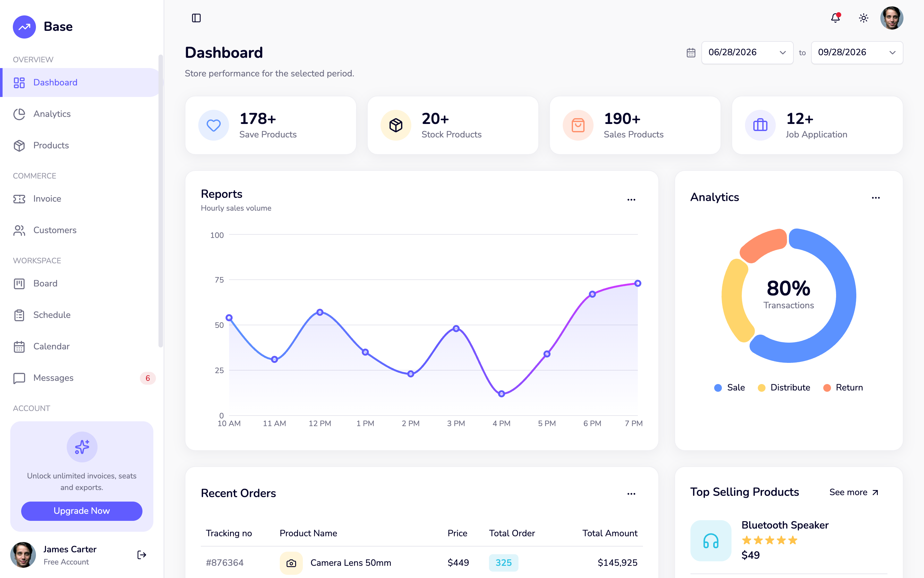Open the Recent Orders three-dot menu

pyautogui.click(x=631, y=494)
